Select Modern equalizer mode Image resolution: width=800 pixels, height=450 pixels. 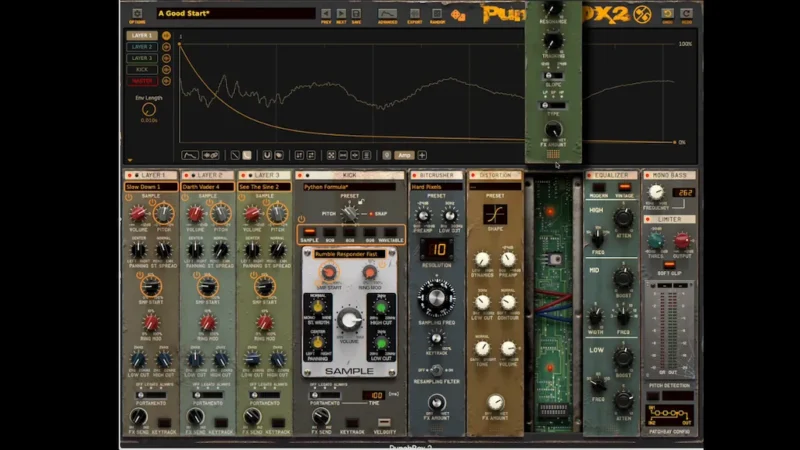[x=598, y=189]
